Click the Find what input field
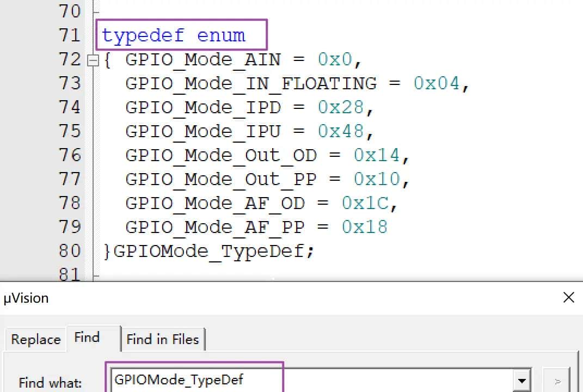The width and height of the screenshot is (583, 392). (x=311, y=380)
